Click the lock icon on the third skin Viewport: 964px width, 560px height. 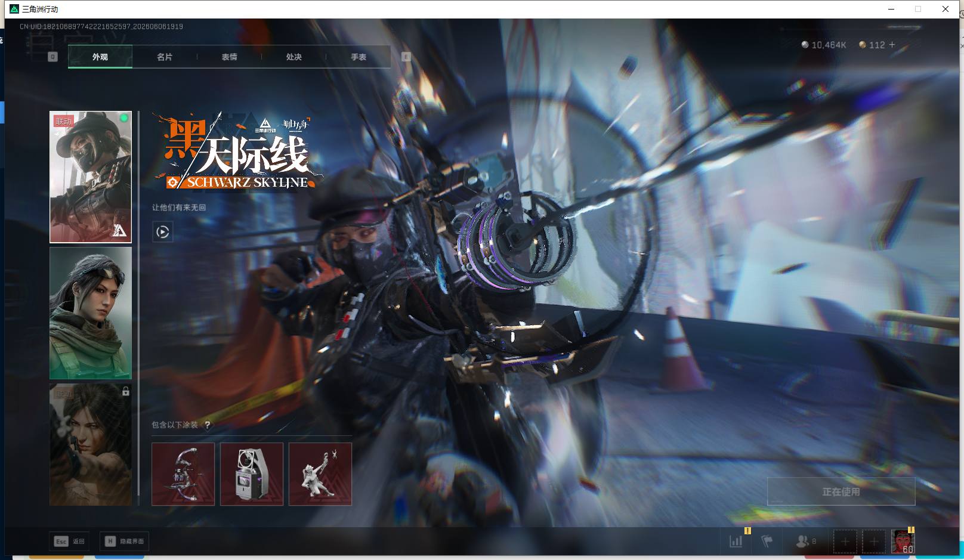point(125,392)
